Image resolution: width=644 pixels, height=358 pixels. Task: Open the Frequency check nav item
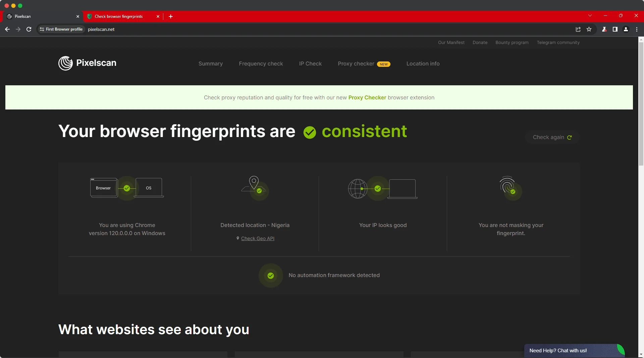[x=261, y=64]
